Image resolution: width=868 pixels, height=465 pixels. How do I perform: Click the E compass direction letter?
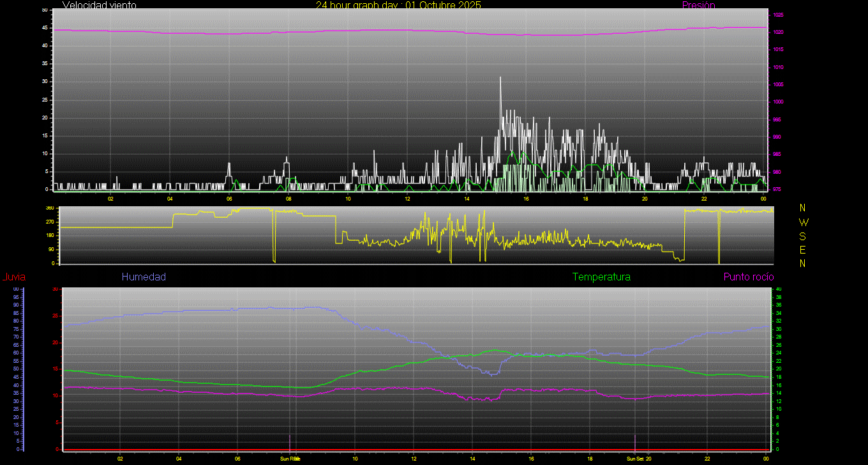pyautogui.click(x=803, y=249)
